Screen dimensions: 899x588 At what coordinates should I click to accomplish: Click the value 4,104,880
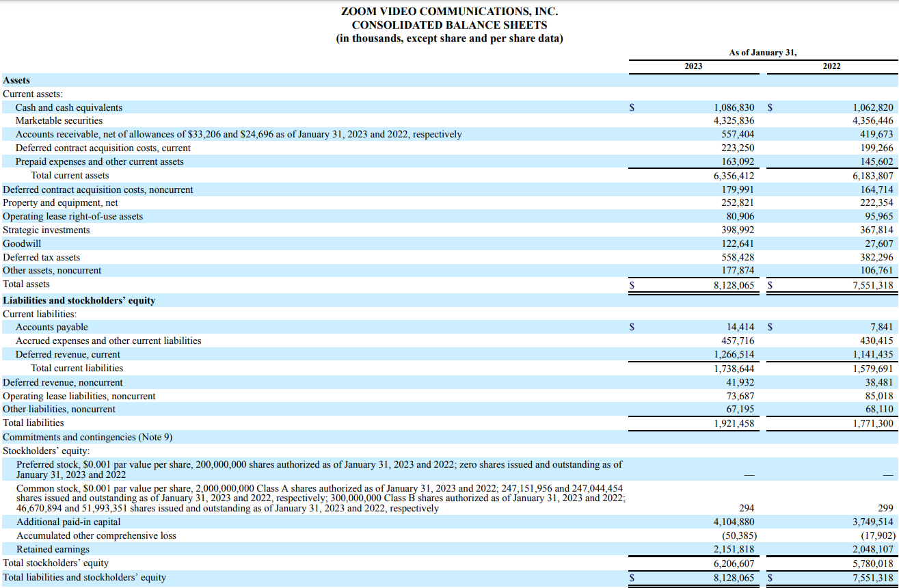click(734, 522)
